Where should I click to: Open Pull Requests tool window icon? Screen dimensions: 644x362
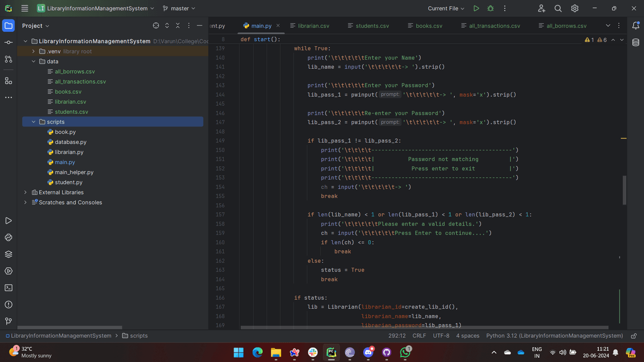click(x=9, y=59)
